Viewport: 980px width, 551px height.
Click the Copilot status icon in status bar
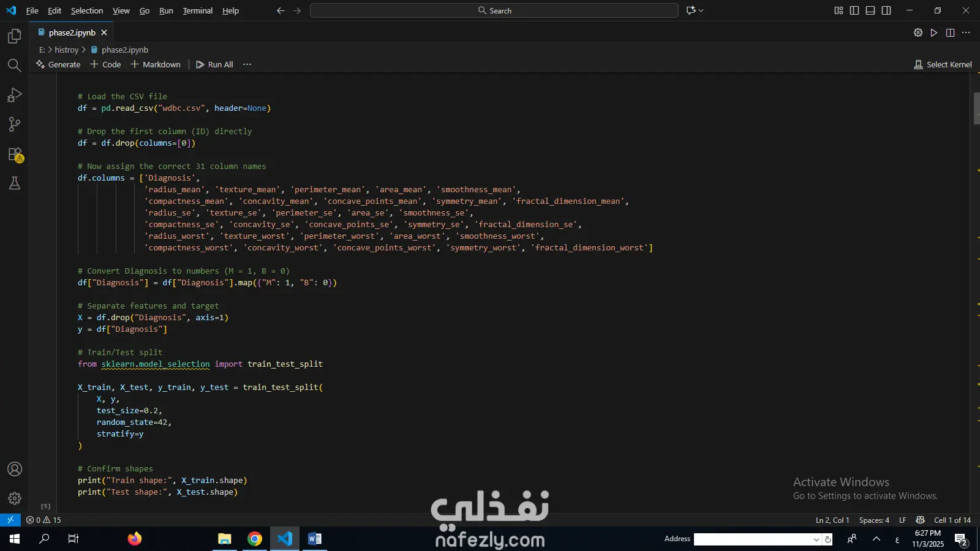pos(920,520)
